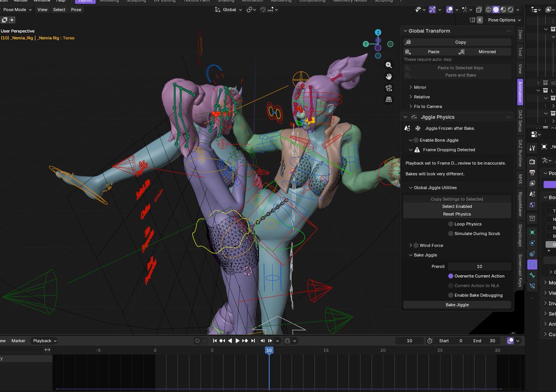Click the pan view hand icon
Viewport: 556px width, 392px height.
389,76
